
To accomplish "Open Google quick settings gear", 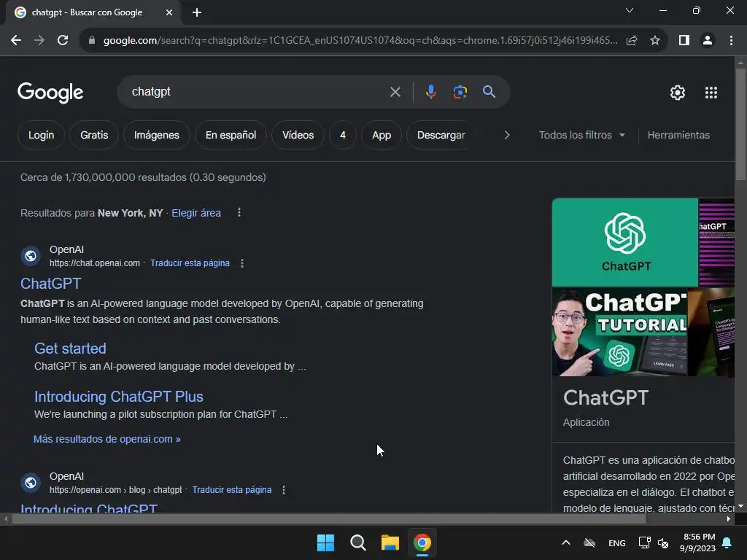I will [x=678, y=93].
